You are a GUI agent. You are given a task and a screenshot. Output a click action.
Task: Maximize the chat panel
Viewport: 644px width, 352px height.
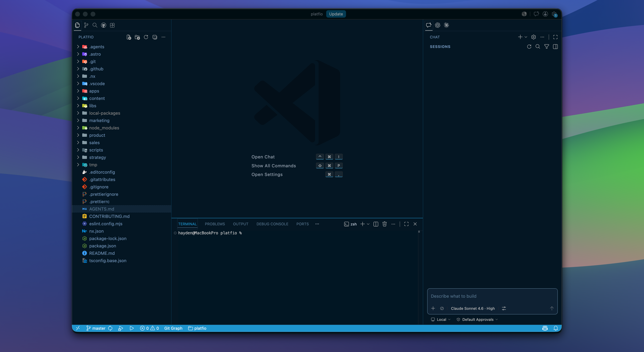(x=555, y=37)
